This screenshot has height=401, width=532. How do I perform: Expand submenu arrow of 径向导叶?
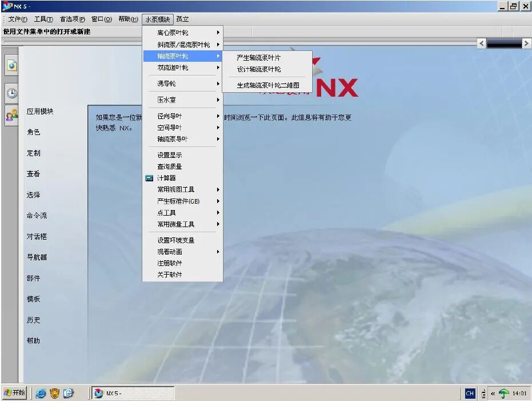[218, 116]
